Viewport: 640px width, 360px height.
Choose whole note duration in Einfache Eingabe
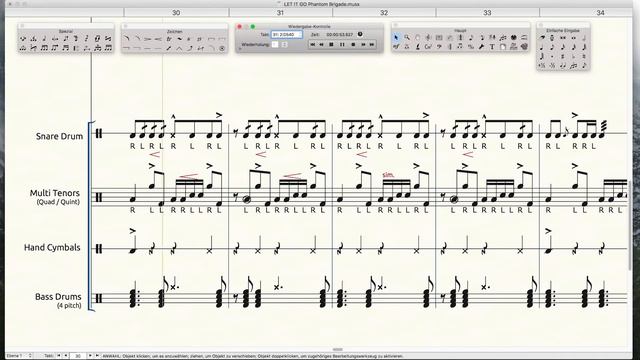[x=573, y=38]
